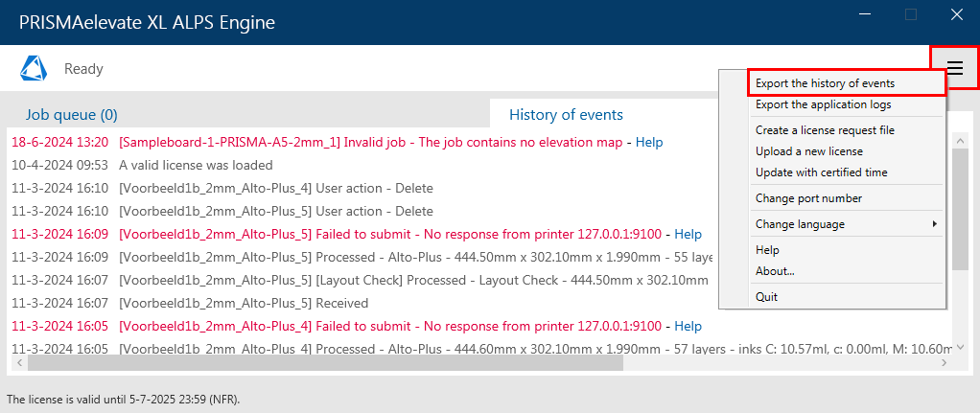Select Alto-Plus_5 Received entry
Image resolution: width=980 pixels, height=413 pixels.
point(190,303)
